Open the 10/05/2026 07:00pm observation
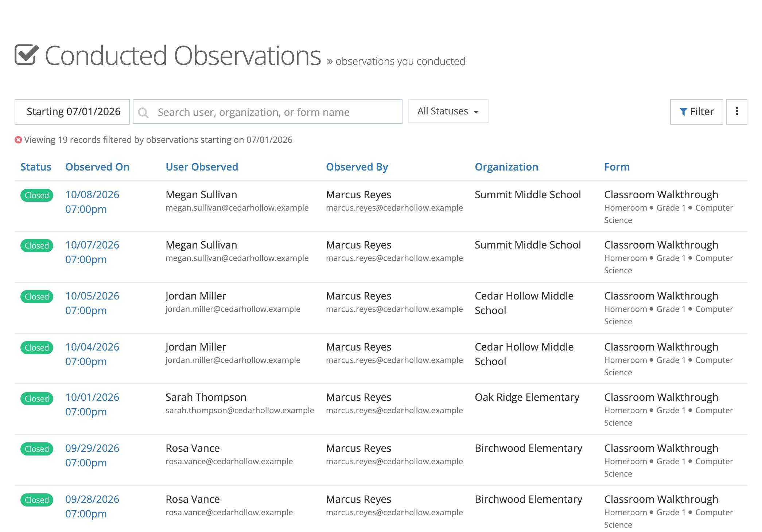The height and width of the screenshot is (532, 762). (x=92, y=303)
